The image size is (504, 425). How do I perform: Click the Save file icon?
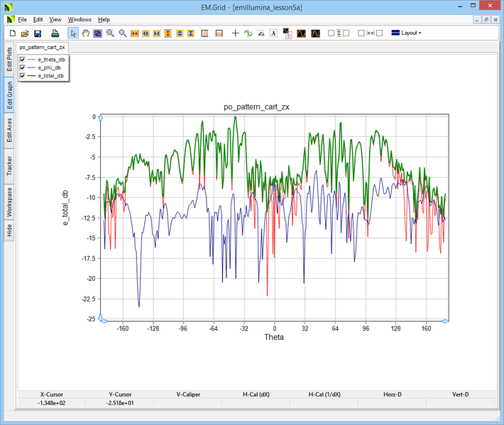pos(38,33)
